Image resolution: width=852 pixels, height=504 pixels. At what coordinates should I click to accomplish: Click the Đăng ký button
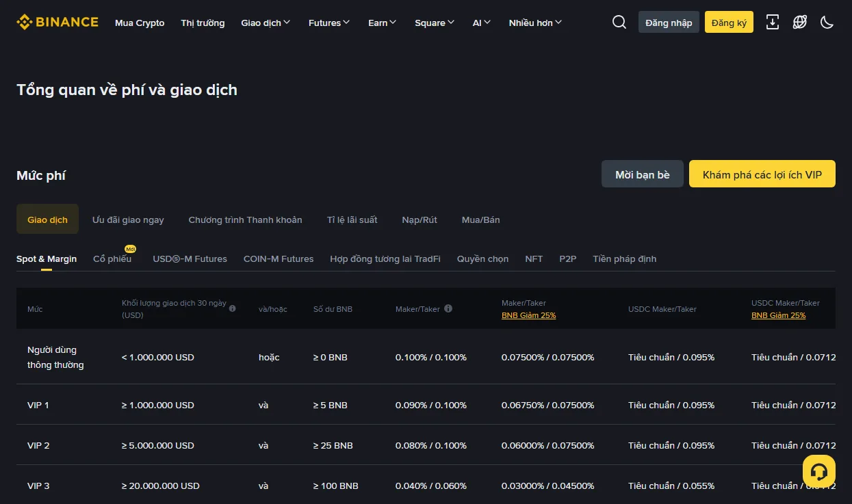coord(729,23)
